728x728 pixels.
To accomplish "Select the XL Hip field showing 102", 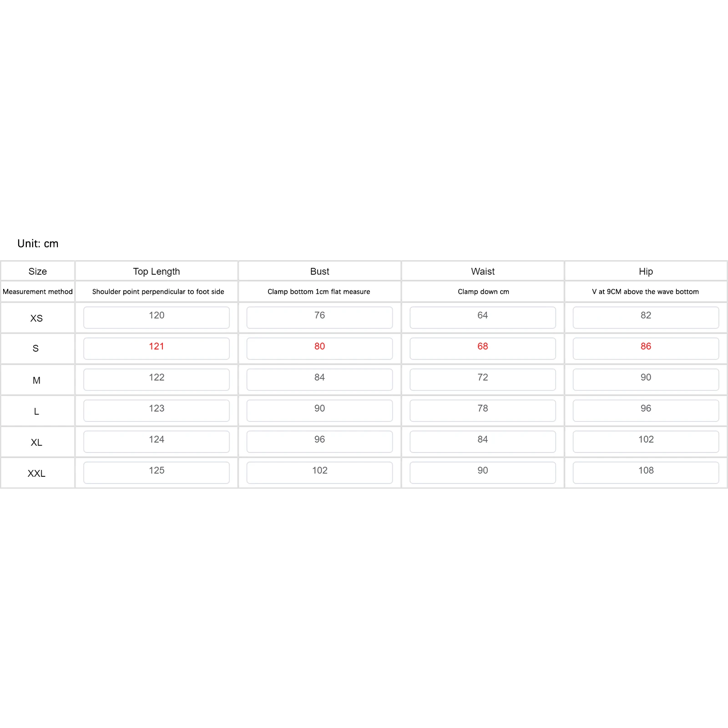I will (x=646, y=441).
